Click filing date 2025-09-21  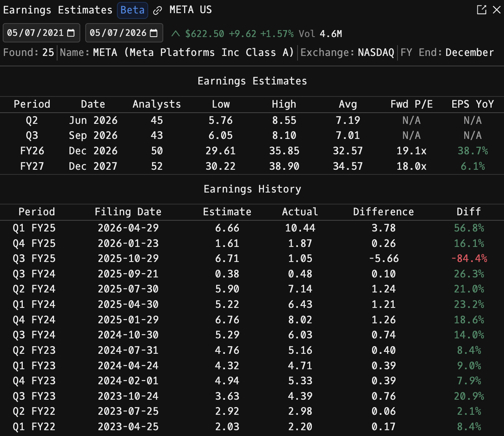click(x=128, y=274)
